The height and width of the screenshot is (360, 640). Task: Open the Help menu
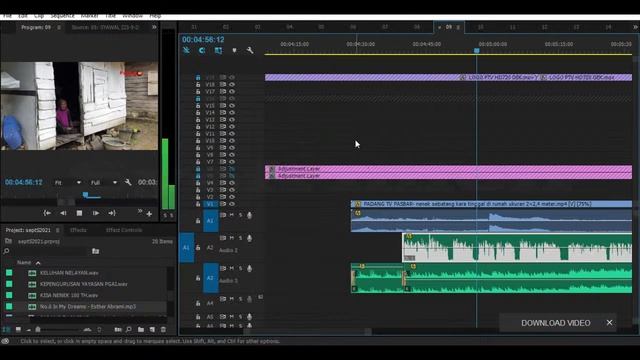[x=155, y=16]
